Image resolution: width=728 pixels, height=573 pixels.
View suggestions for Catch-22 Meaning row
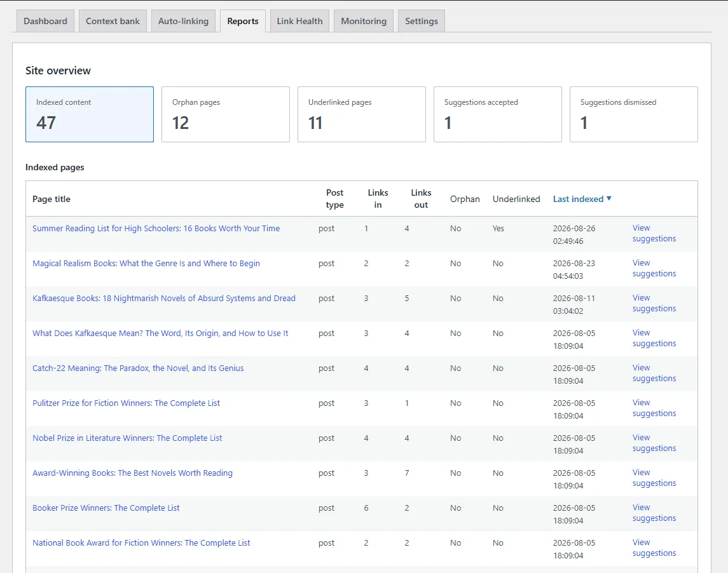654,373
